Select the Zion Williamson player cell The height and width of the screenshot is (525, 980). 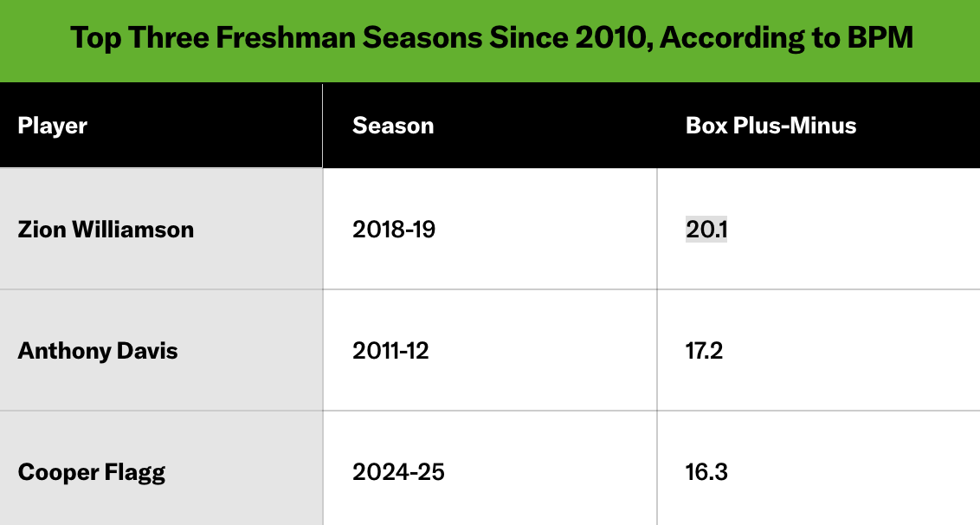(x=106, y=230)
